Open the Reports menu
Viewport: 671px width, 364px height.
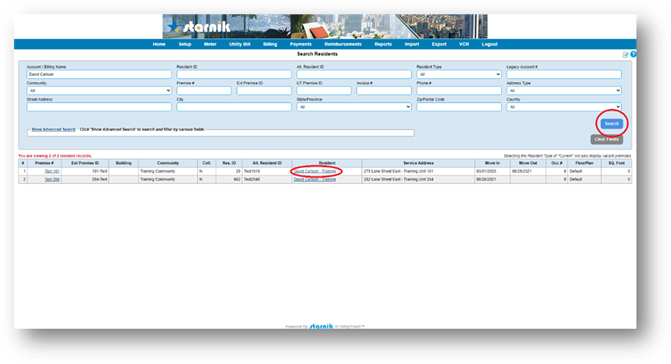pyautogui.click(x=383, y=44)
